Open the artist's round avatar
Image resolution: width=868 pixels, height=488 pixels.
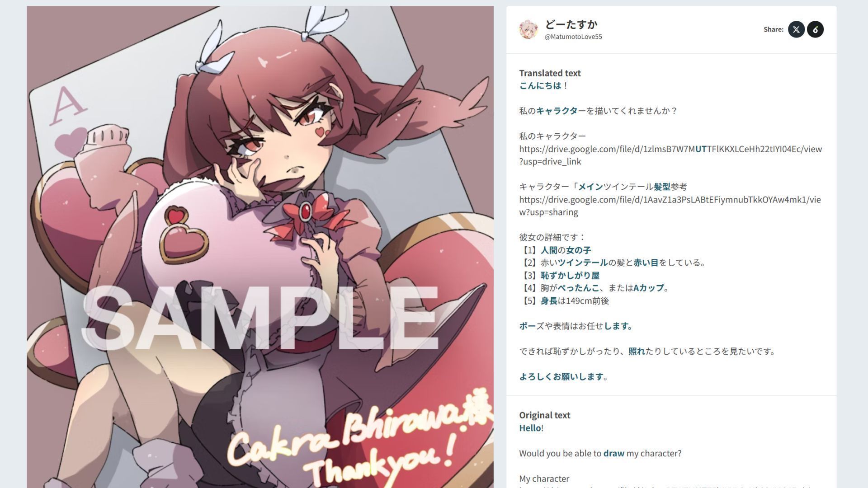coord(528,29)
